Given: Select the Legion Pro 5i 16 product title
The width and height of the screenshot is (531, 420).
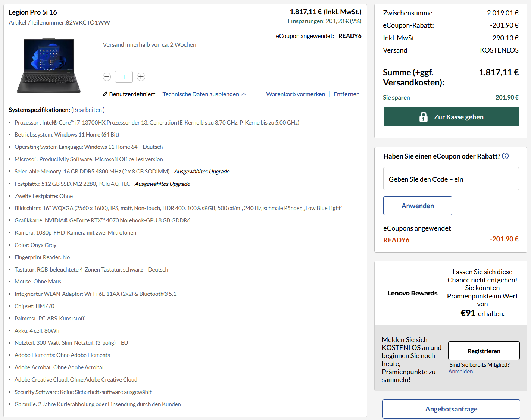Looking at the screenshot, I should [33, 12].
